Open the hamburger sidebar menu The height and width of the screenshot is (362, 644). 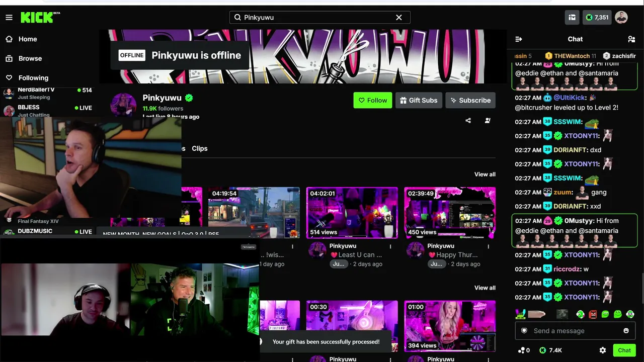point(9,18)
